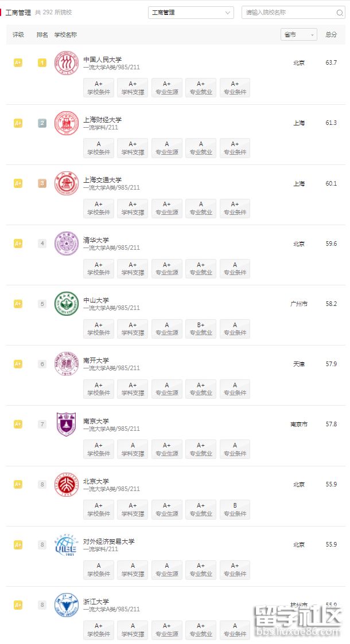Click the search magnifier icon
This screenshot has width=350, height=644.
pyautogui.click(x=340, y=13)
